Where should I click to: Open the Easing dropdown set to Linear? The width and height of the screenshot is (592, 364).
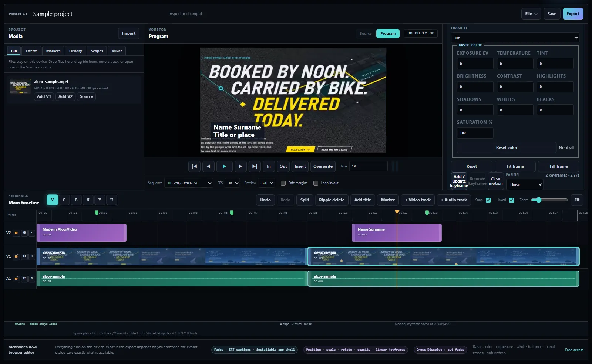(x=525, y=184)
